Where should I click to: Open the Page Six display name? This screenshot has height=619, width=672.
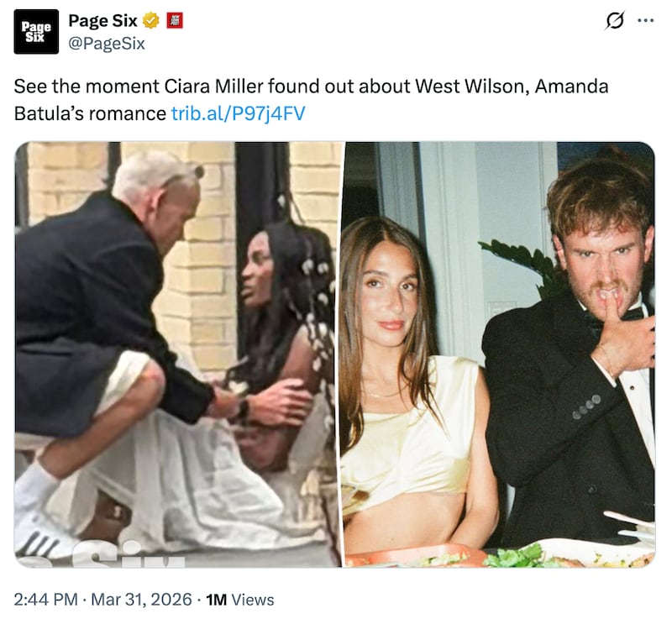coord(102,21)
